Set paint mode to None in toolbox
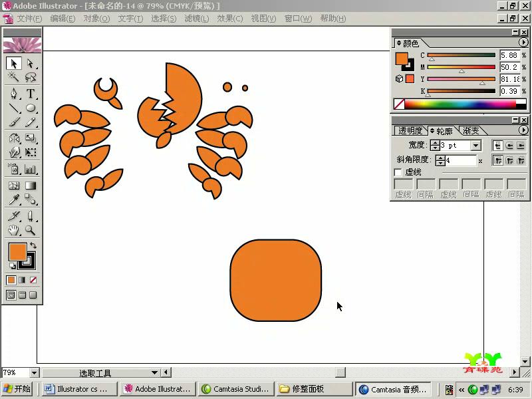Image resolution: width=532 pixels, height=399 pixels. tap(33, 280)
